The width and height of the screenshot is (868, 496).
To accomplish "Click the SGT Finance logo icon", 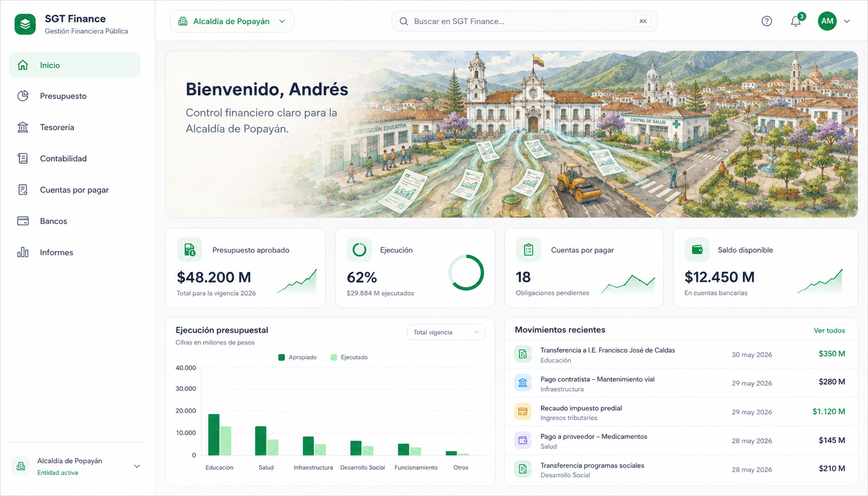I will (x=25, y=24).
